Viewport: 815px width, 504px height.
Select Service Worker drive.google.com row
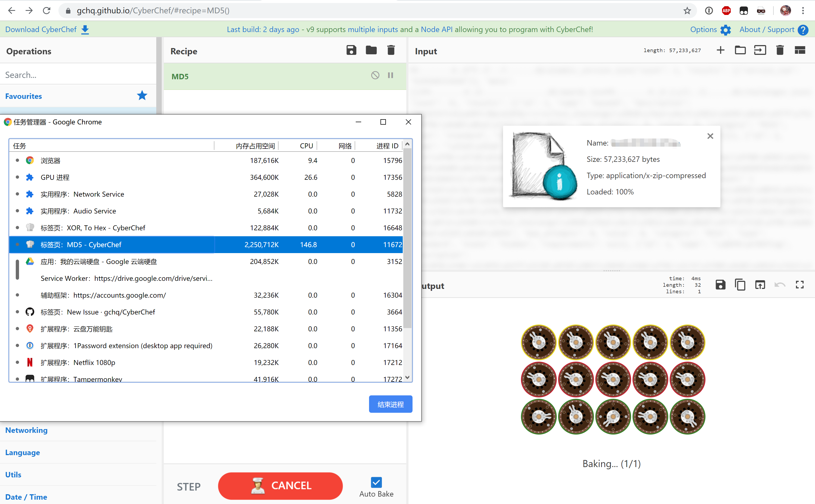point(206,278)
